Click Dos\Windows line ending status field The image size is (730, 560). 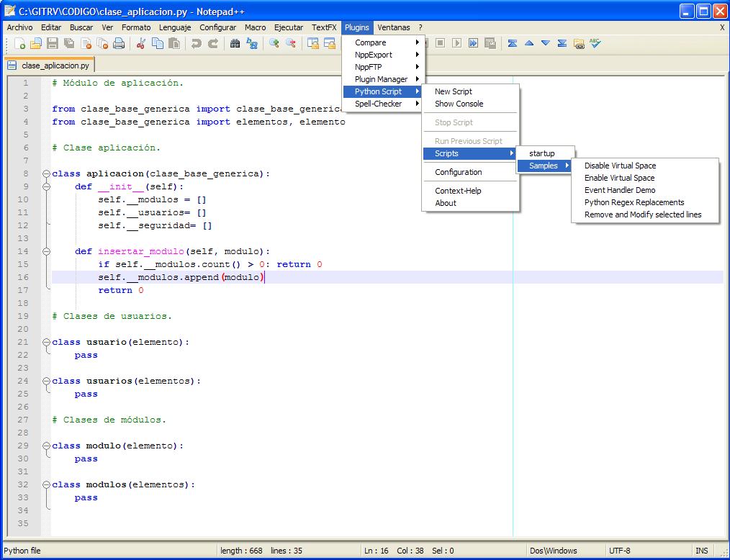(x=564, y=551)
